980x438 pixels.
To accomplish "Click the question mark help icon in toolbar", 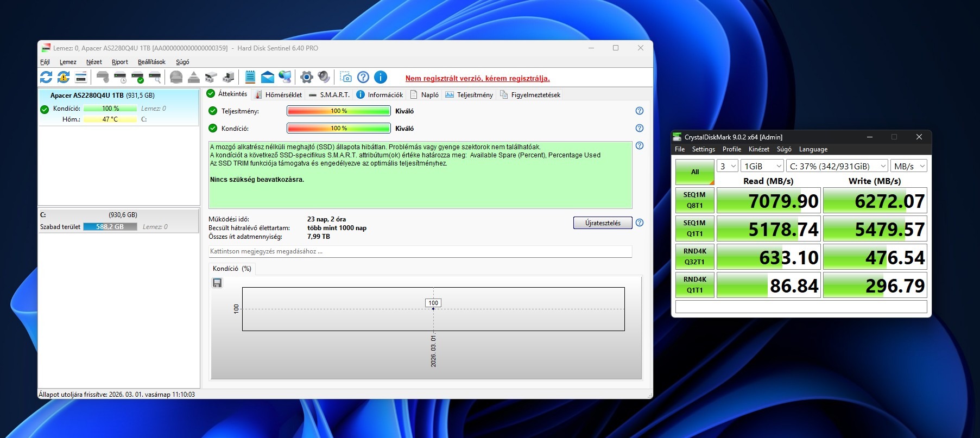I will [363, 77].
